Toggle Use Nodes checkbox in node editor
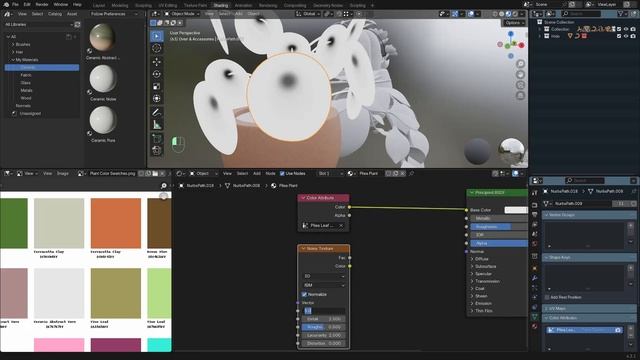 (282, 173)
